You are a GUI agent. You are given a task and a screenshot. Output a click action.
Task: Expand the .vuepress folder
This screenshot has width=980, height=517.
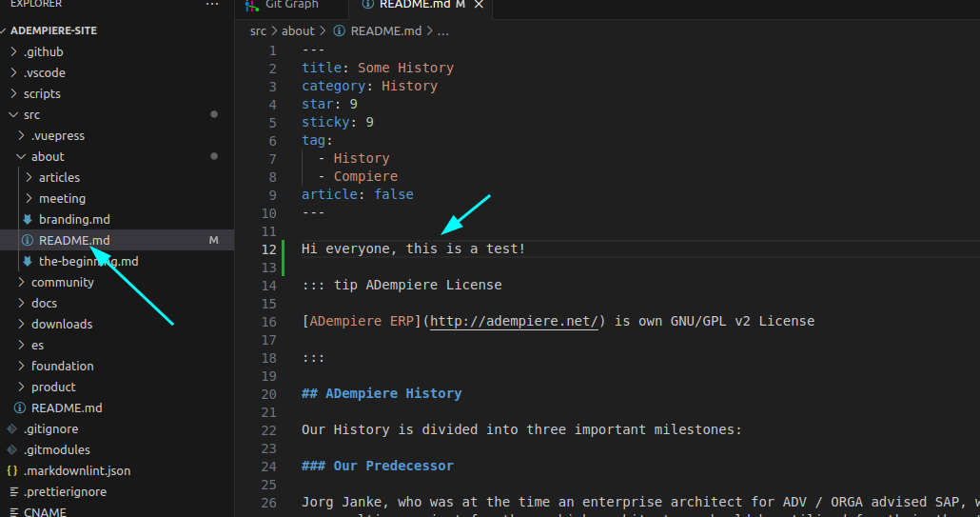coord(21,135)
